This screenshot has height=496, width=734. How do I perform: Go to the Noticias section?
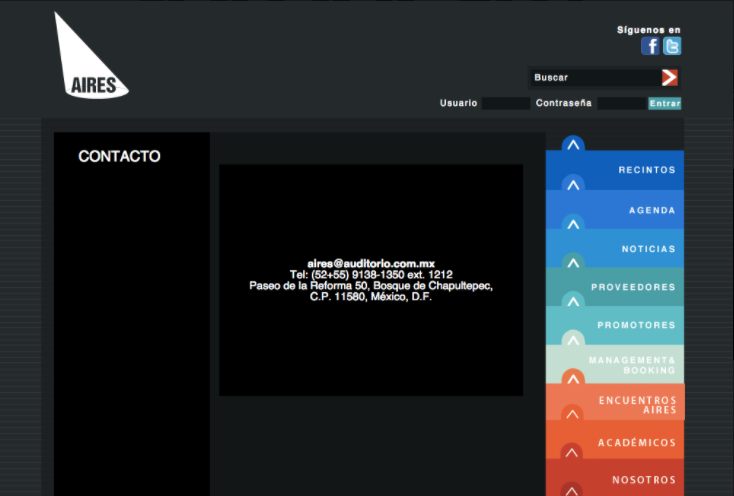click(648, 249)
